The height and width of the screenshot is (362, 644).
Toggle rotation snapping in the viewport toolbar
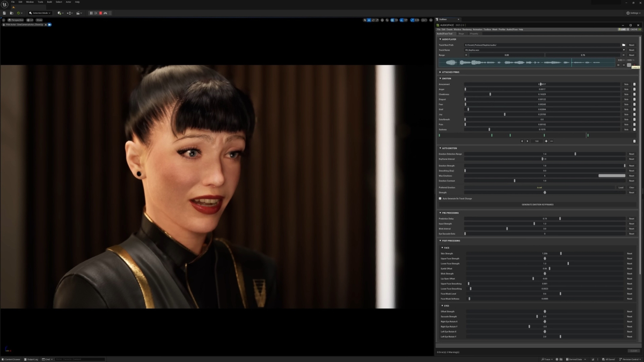click(x=401, y=20)
